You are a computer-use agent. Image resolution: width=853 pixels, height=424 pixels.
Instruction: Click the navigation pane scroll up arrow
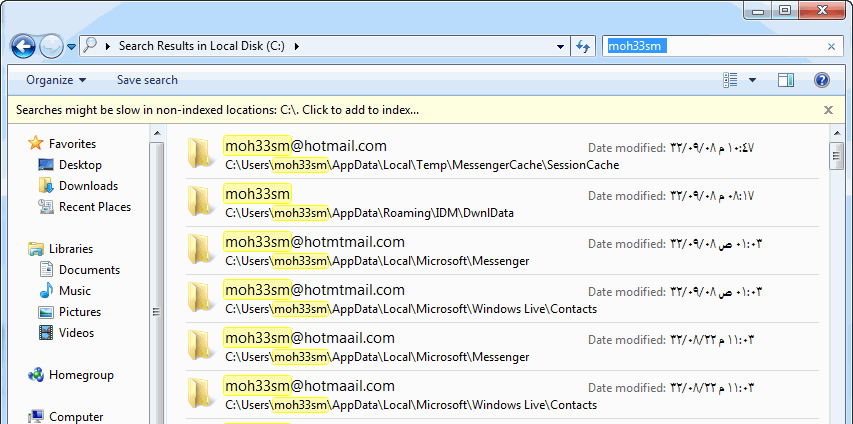(157, 133)
